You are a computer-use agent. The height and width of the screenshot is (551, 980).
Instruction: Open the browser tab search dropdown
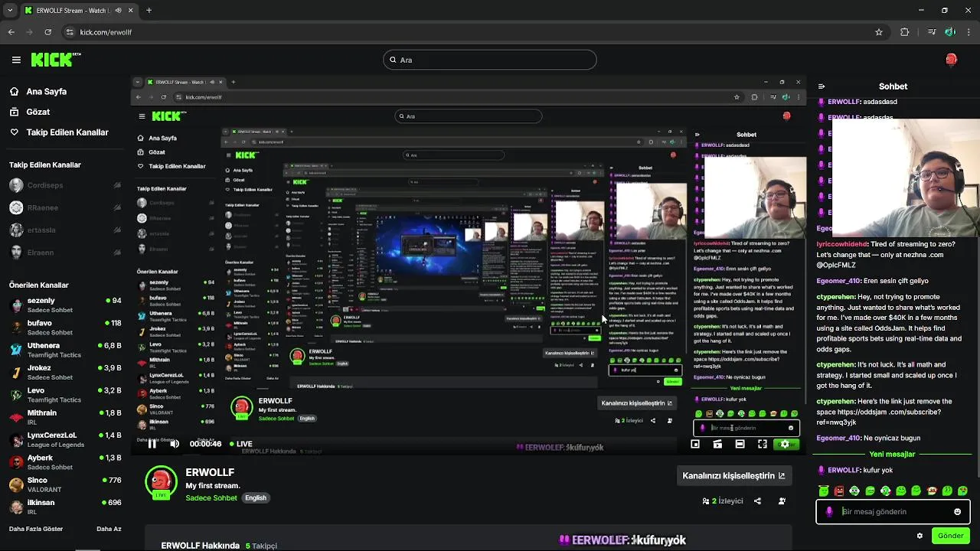11,11
